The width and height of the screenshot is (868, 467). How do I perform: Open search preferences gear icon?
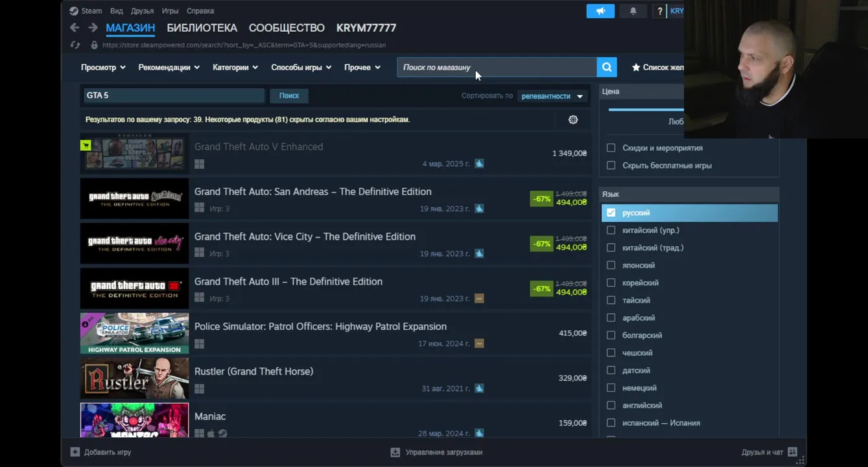[573, 119]
